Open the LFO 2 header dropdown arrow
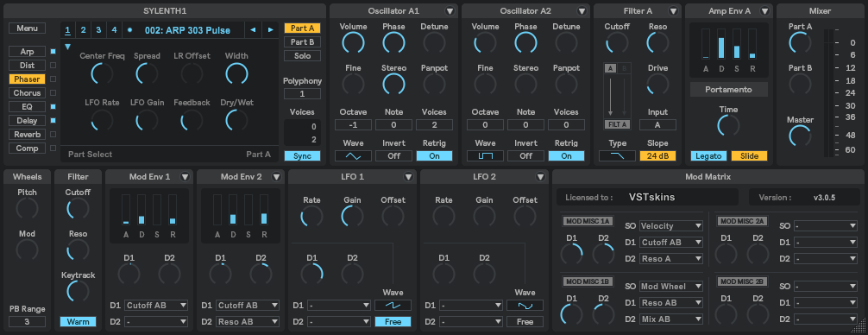The image size is (868, 335). pyautogui.click(x=541, y=177)
